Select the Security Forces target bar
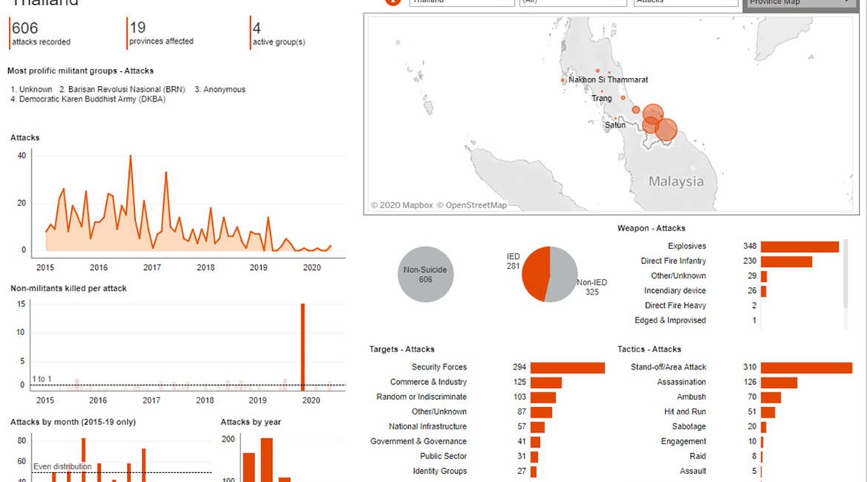 pyautogui.click(x=568, y=368)
